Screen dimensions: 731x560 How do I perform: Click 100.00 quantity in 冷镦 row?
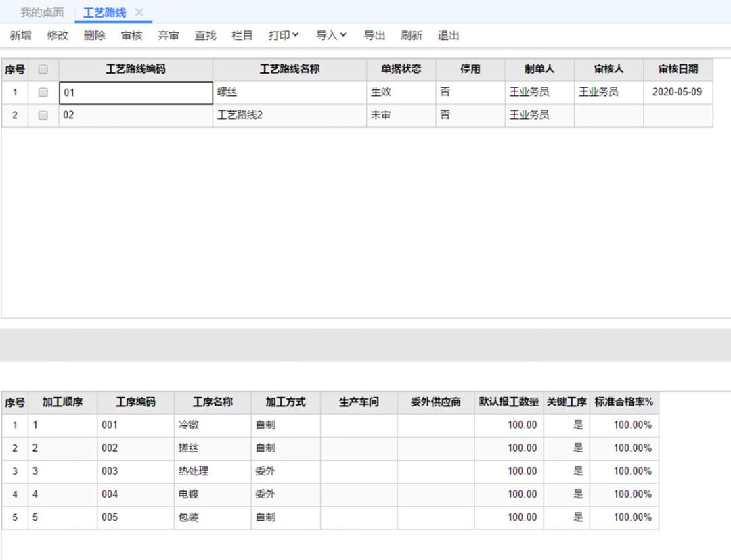tap(509, 425)
